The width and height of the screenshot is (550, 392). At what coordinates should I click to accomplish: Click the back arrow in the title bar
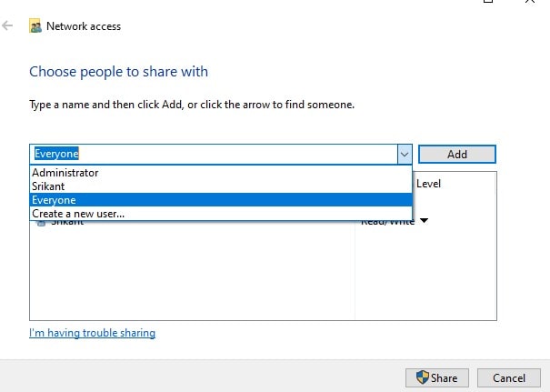coord(8,26)
